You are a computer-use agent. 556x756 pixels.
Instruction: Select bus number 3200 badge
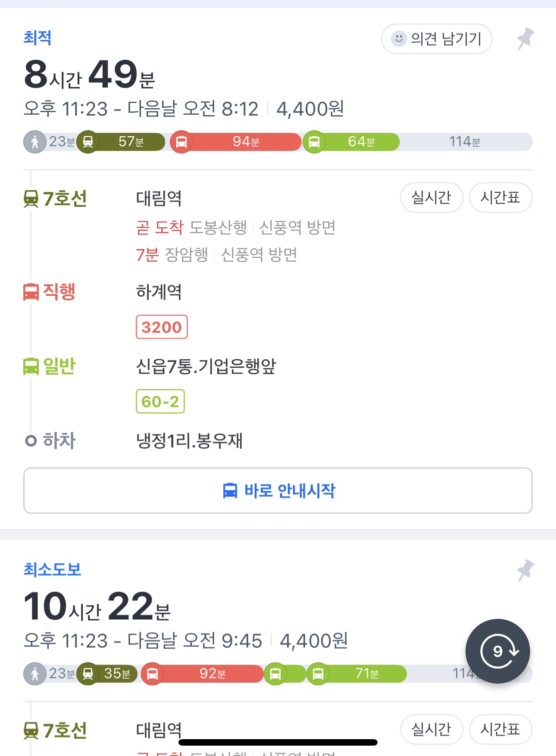click(x=162, y=327)
